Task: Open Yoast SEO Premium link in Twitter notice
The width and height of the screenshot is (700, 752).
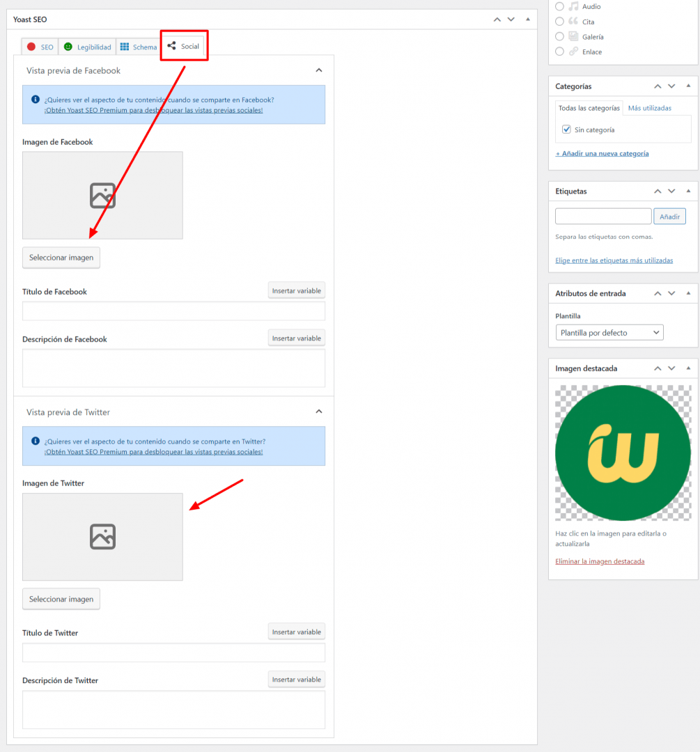Action: point(153,452)
